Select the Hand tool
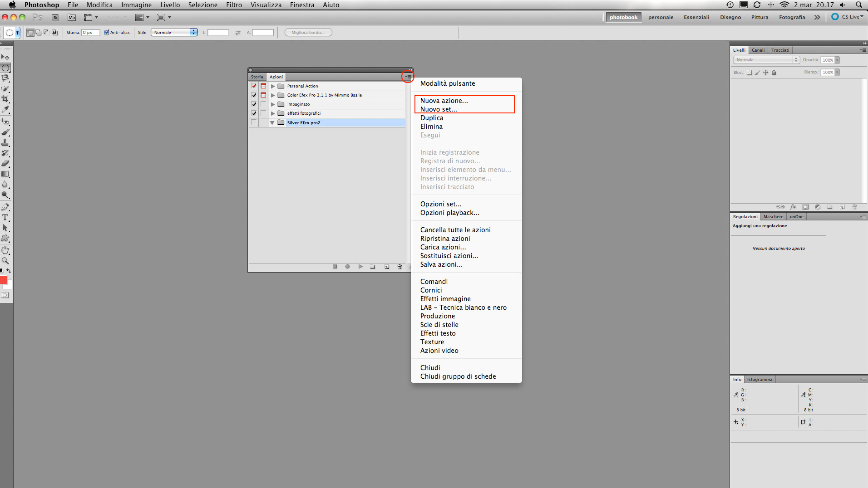 click(x=5, y=250)
